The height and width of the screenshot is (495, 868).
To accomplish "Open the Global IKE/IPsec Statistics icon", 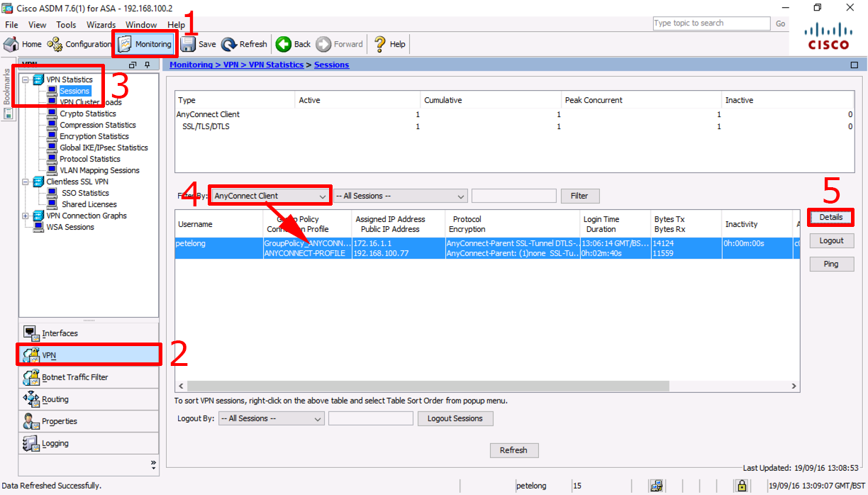I will 52,148.
